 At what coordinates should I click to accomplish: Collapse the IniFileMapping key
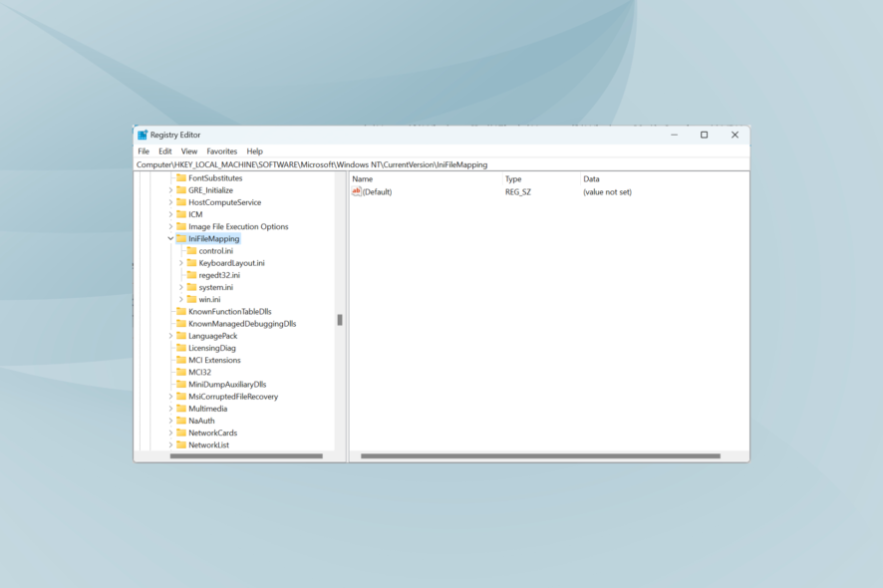170,239
